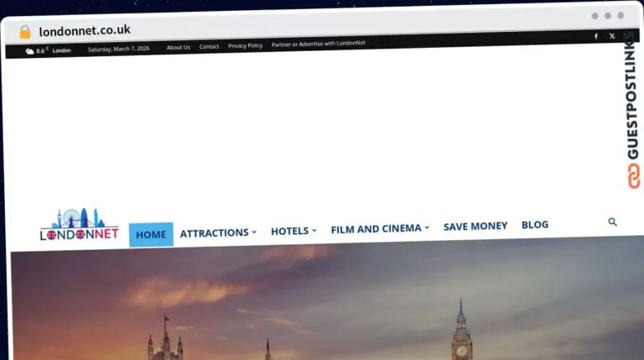The height and width of the screenshot is (360, 644).
Task: Click the cloud weather icon
Action: click(x=29, y=51)
